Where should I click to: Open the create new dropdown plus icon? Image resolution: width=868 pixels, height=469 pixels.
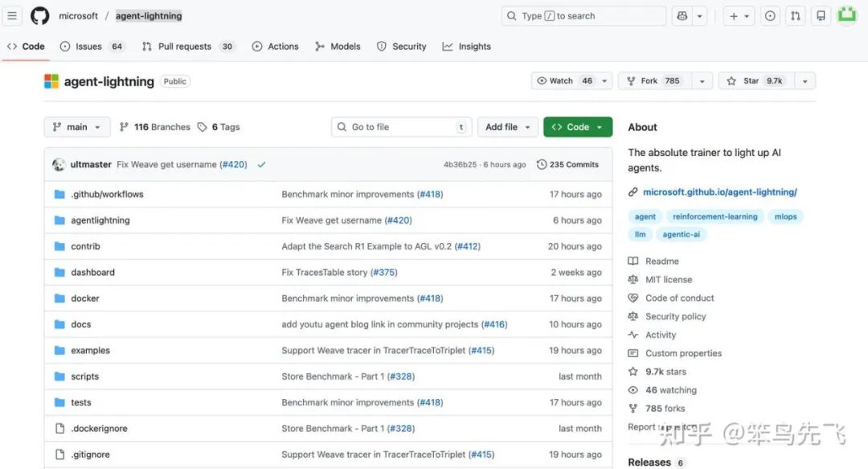(x=734, y=15)
